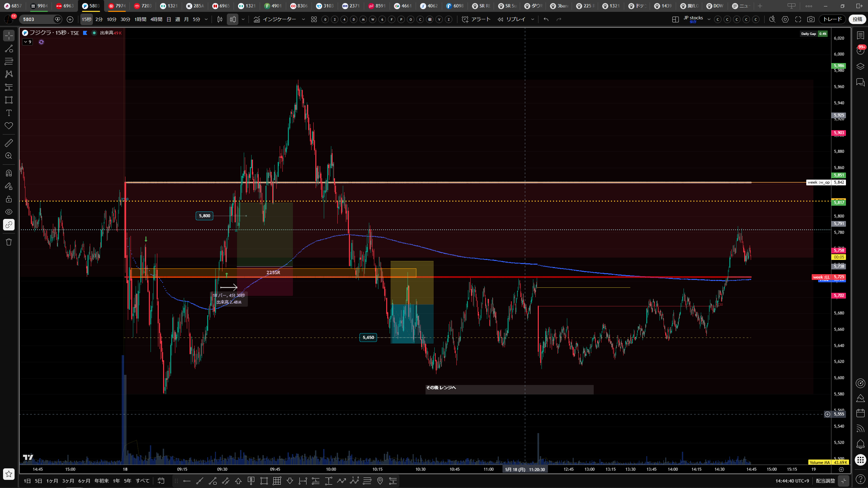This screenshot has width=868, height=488.
Task: Expand the JP stocks layout dropdown
Action: click(709, 19)
